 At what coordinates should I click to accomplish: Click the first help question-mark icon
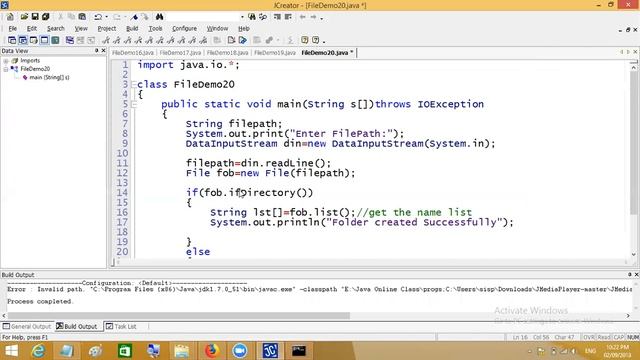click(x=304, y=40)
